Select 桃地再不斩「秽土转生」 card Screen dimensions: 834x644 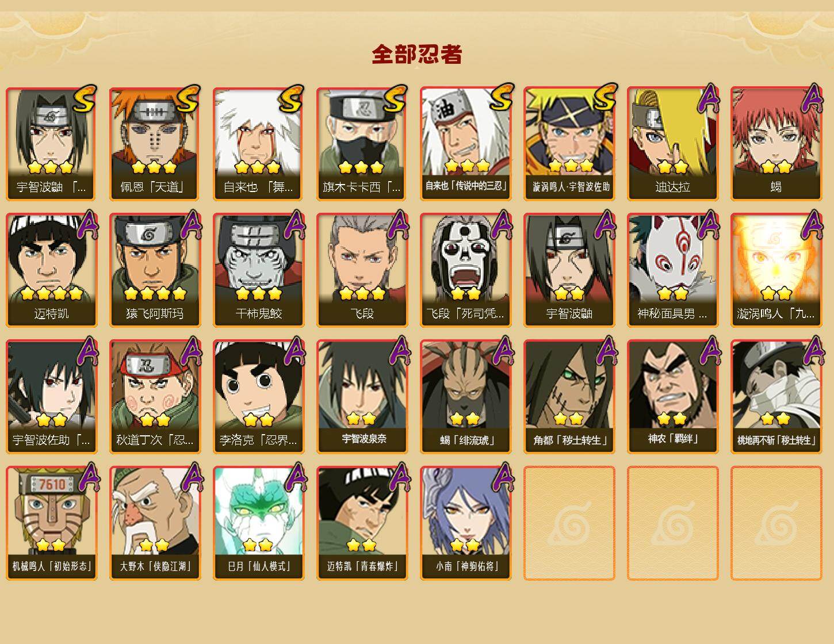(776, 397)
